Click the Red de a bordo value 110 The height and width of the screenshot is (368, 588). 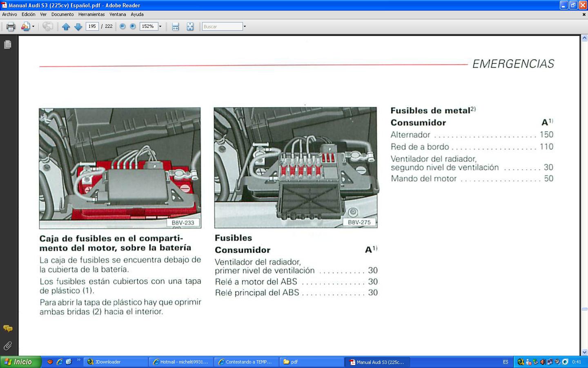coord(546,147)
